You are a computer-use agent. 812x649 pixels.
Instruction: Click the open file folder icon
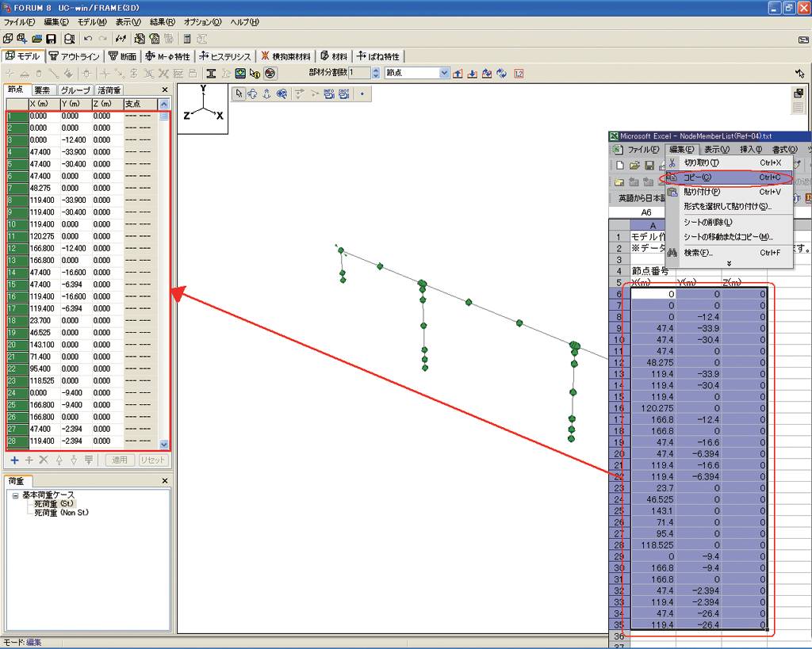coord(36,38)
